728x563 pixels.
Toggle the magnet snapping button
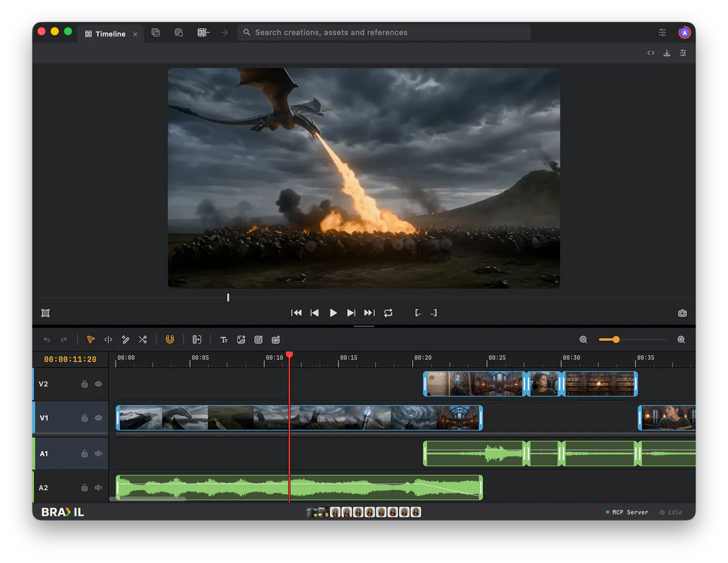point(170,340)
